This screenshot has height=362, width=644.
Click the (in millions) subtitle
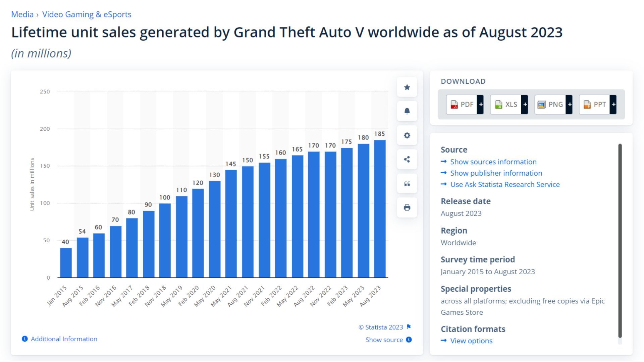(x=41, y=53)
